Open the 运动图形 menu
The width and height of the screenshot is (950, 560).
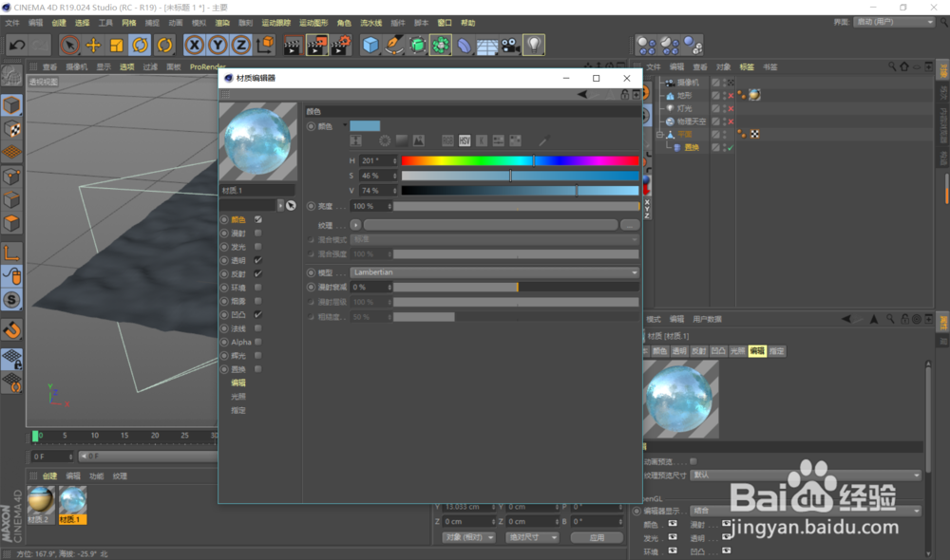point(313,23)
